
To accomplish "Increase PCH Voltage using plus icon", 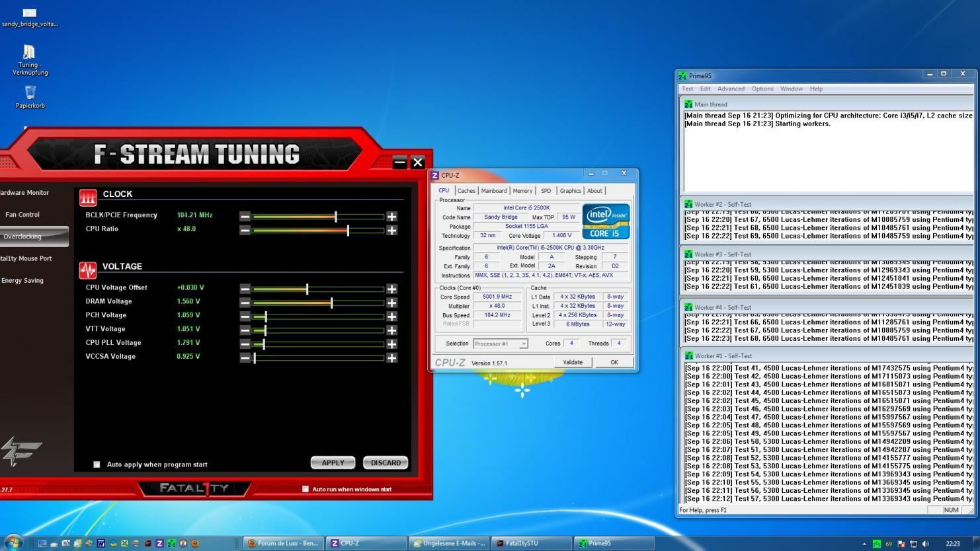I will pos(391,316).
